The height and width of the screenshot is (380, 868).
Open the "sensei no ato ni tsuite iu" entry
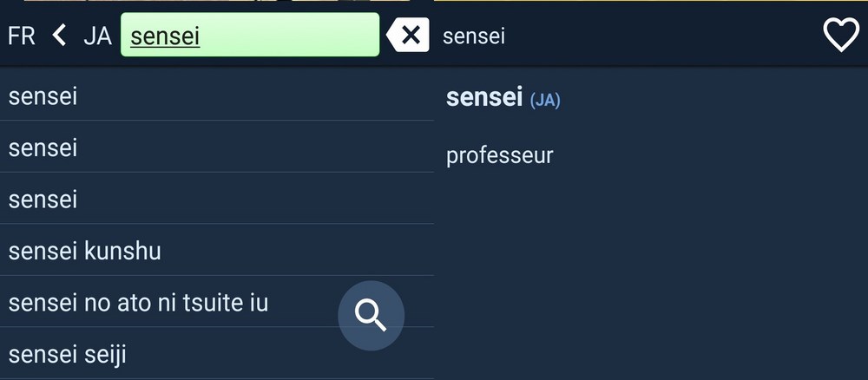(x=139, y=303)
